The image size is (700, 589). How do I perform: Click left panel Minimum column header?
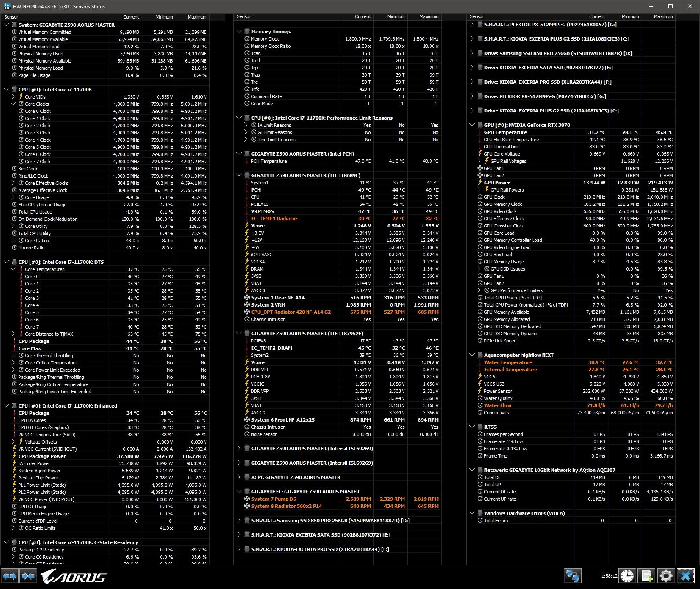pos(159,17)
